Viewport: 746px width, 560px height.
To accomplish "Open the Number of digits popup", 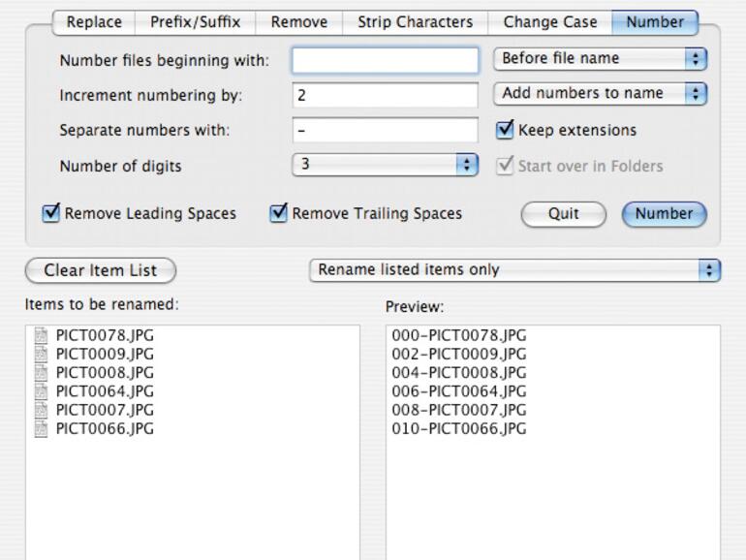I will click(385, 165).
